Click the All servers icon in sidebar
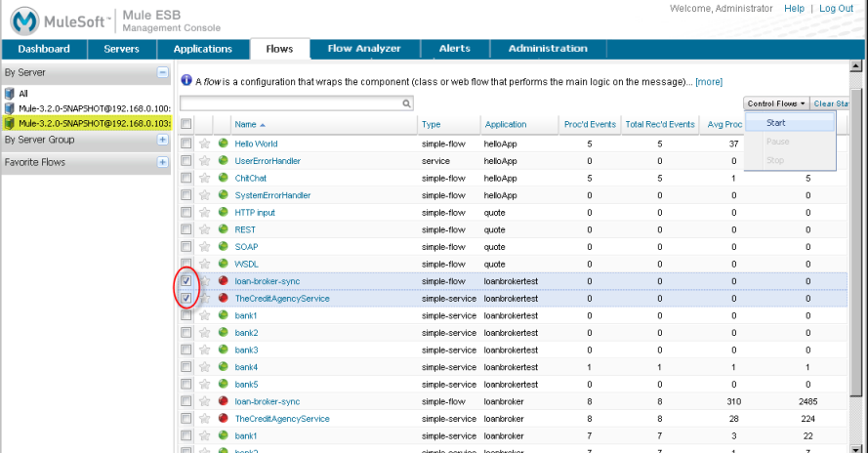 pos(10,94)
